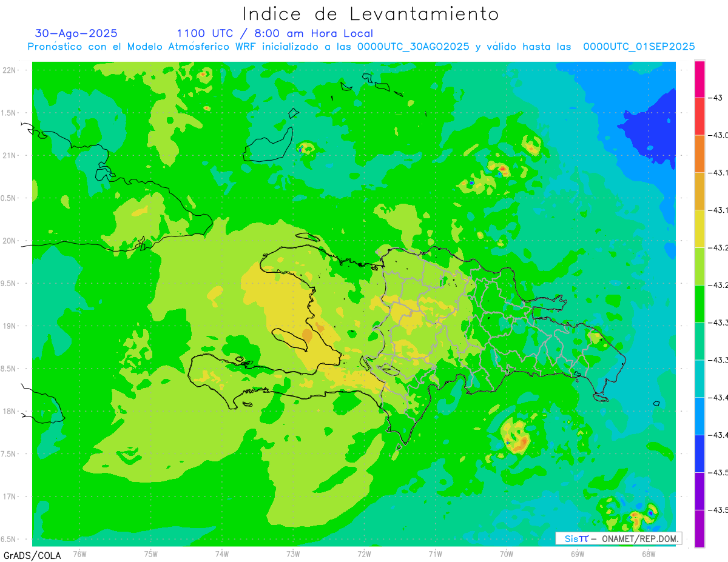Click the "1.5N" latitude tick label
Image resolution: width=728 pixels, height=562 pixels.
pyautogui.click(x=9, y=113)
